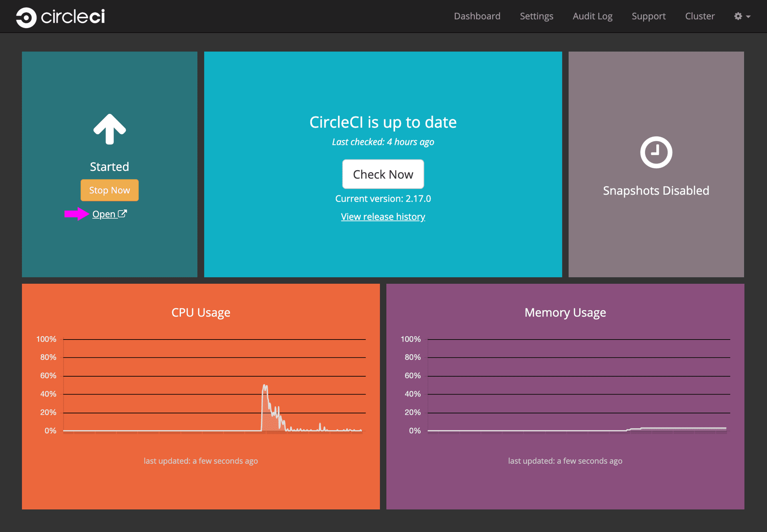
Task: Switch to the Cluster page
Action: click(700, 16)
